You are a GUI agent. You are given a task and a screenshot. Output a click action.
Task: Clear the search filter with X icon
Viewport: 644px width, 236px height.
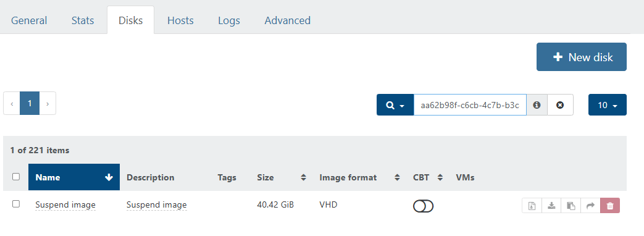click(560, 105)
